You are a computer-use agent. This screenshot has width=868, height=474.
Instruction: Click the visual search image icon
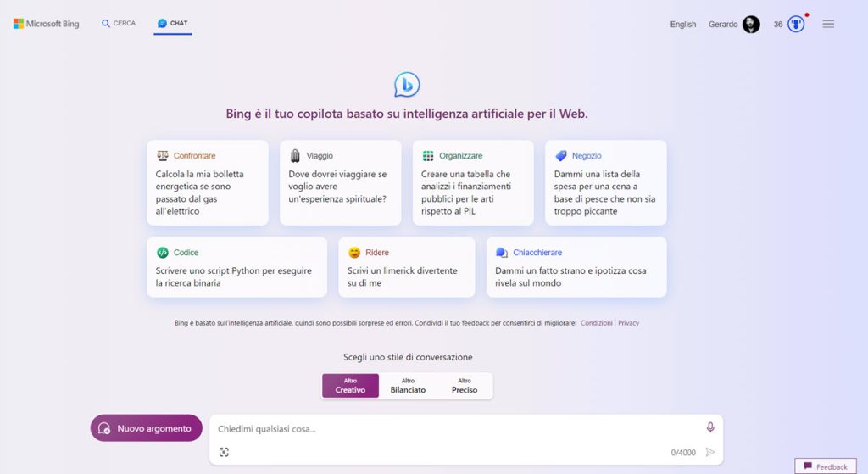tap(224, 453)
